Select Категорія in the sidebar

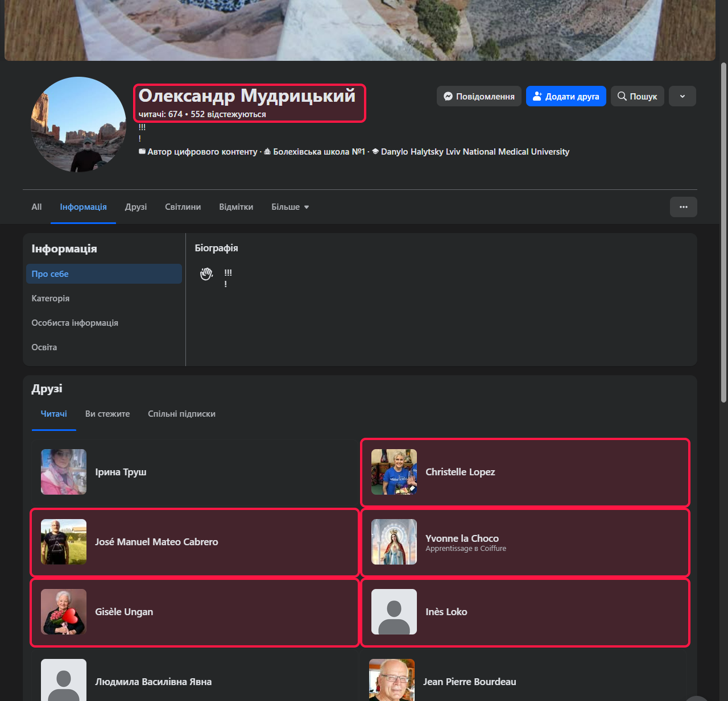pyautogui.click(x=104, y=298)
